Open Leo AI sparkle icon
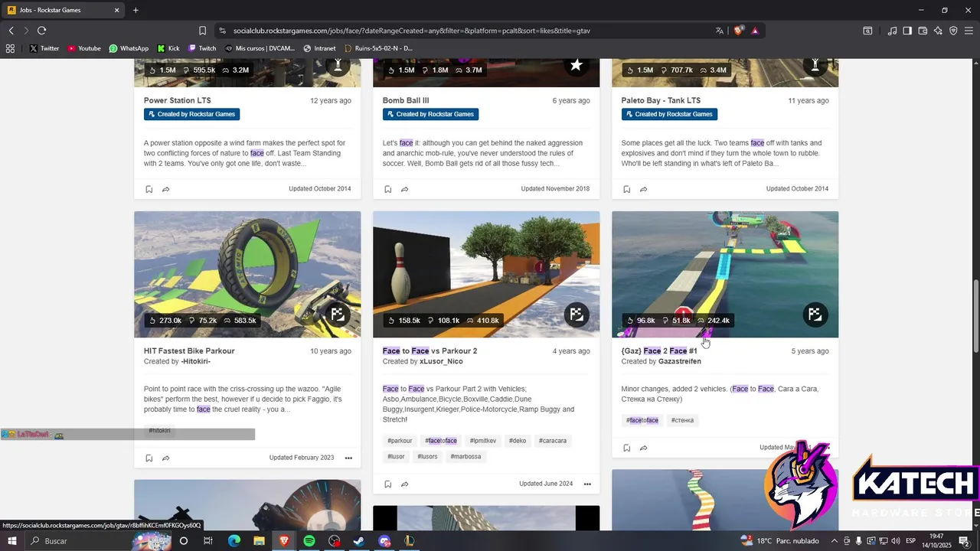 pyautogui.click(x=938, y=31)
